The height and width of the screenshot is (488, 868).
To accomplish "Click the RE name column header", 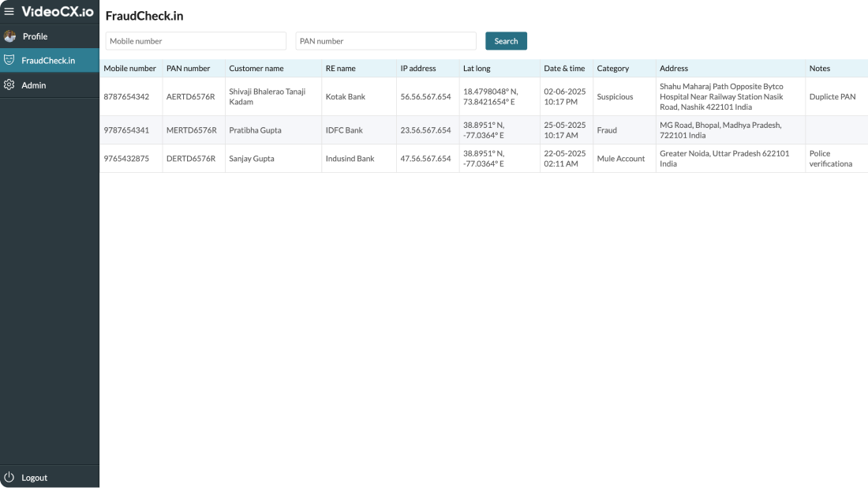I will (340, 68).
